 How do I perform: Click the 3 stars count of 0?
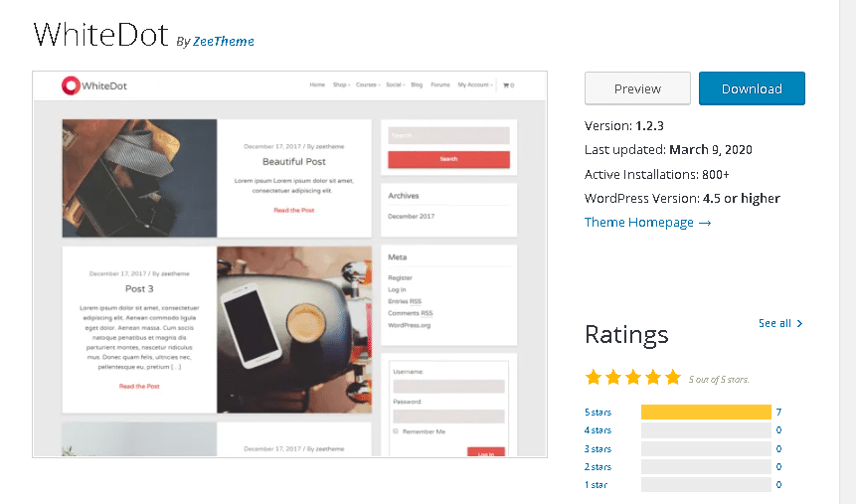pyautogui.click(x=778, y=449)
